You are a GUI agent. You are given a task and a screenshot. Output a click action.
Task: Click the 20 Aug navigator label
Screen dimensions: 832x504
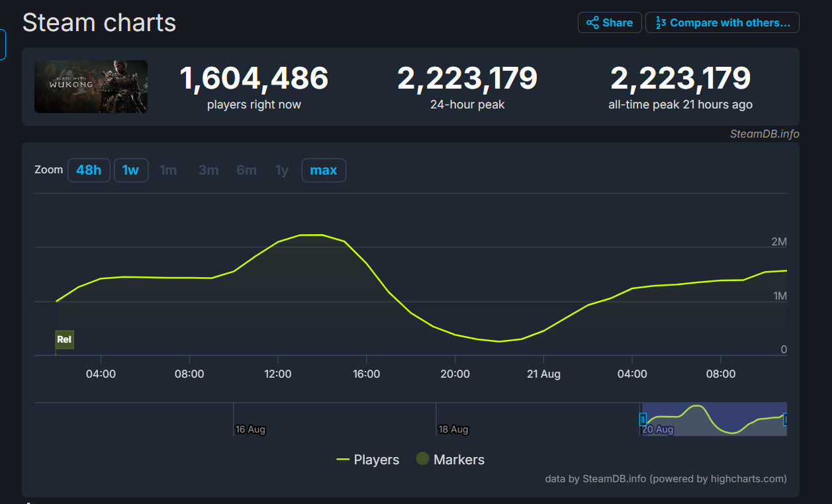pyautogui.click(x=658, y=429)
